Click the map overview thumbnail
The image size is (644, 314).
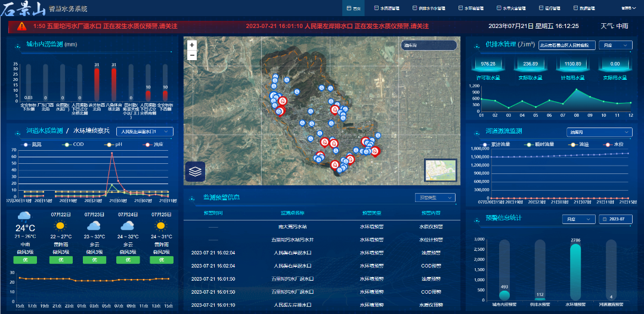[x=440, y=169]
